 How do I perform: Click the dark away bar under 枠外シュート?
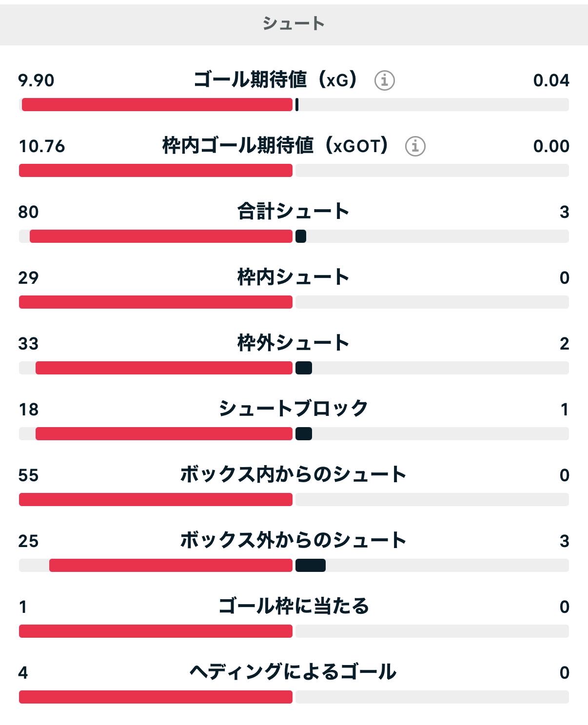(304, 368)
